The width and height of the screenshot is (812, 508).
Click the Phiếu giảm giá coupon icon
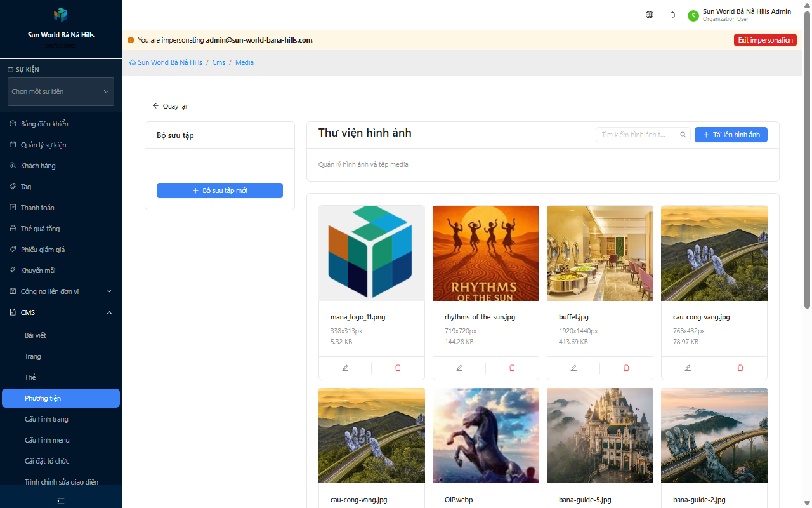(13, 250)
